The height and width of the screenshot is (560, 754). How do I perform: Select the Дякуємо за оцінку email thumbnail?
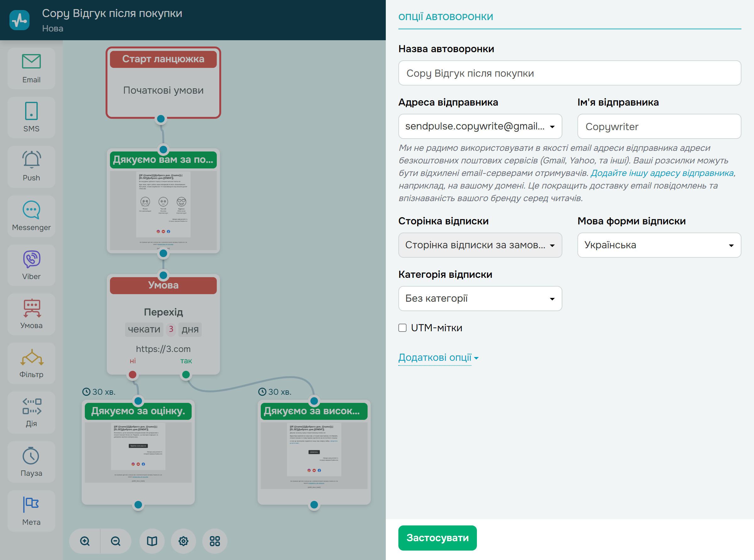click(x=138, y=452)
